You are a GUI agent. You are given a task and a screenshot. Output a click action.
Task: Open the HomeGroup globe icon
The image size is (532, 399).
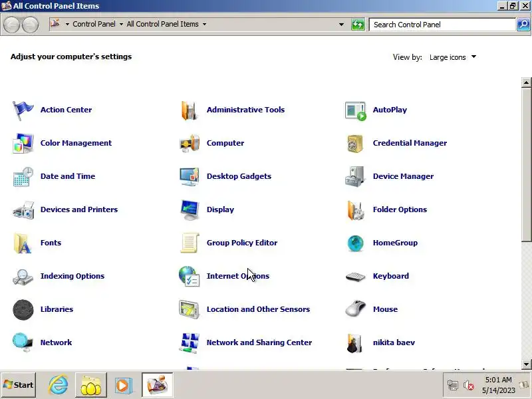[x=355, y=243]
